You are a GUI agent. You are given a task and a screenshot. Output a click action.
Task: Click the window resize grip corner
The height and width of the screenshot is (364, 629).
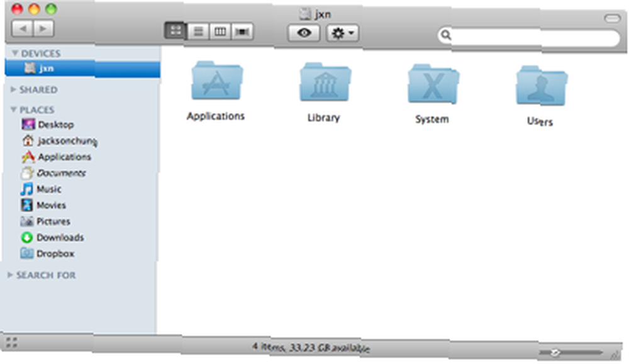[615, 355]
